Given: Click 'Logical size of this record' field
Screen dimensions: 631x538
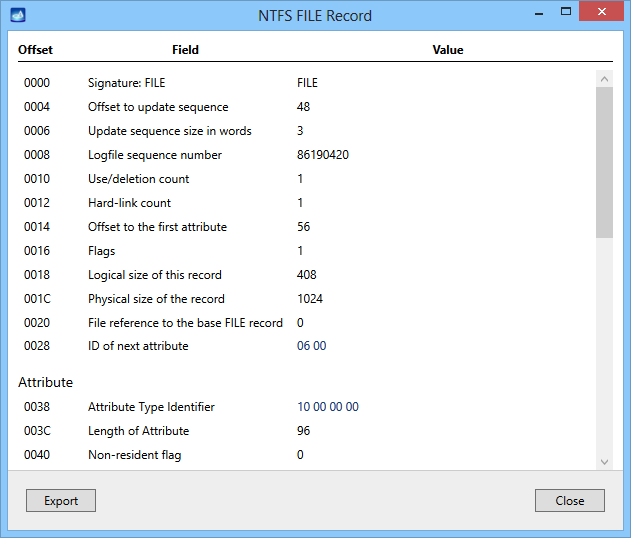Looking at the screenshot, I should point(155,275).
